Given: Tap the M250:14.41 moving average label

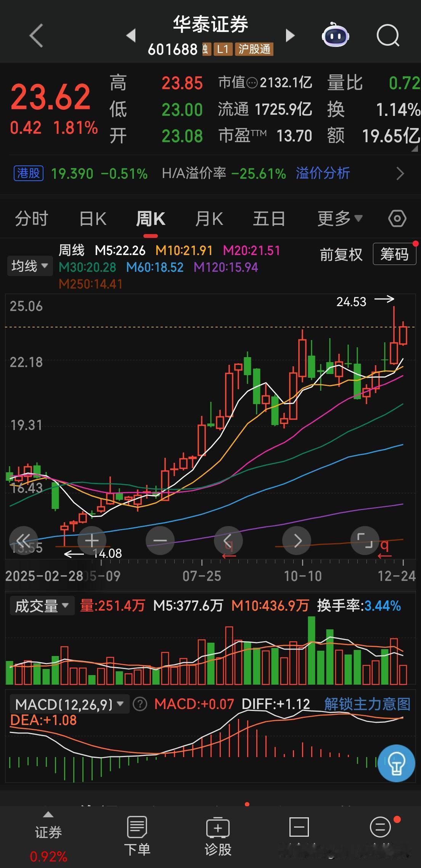Looking at the screenshot, I should [x=91, y=284].
